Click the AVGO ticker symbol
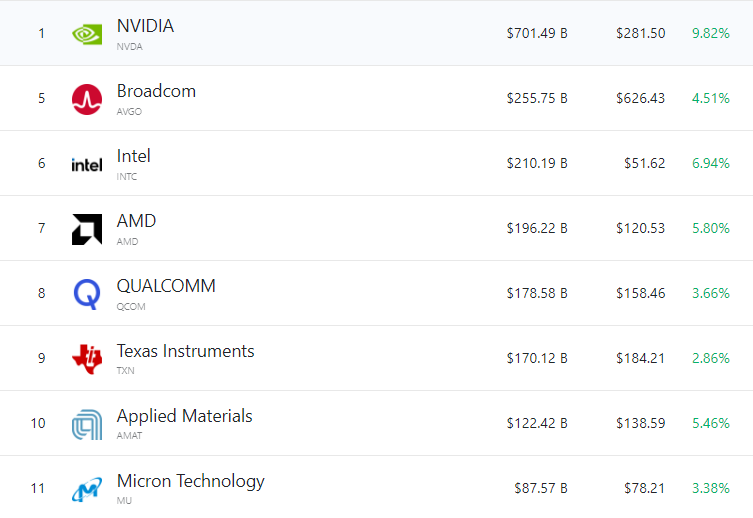The width and height of the screenshot is (753, 518). click(x=129, y=112)
